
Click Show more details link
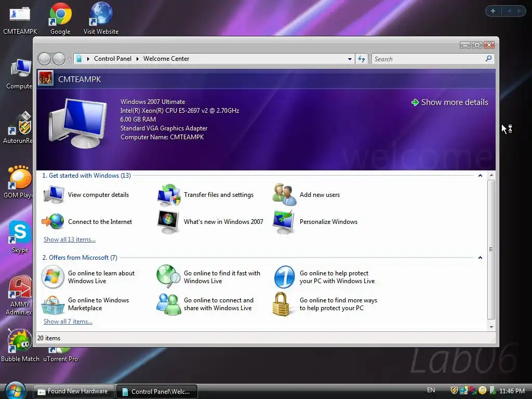click(x=449, y=102)
